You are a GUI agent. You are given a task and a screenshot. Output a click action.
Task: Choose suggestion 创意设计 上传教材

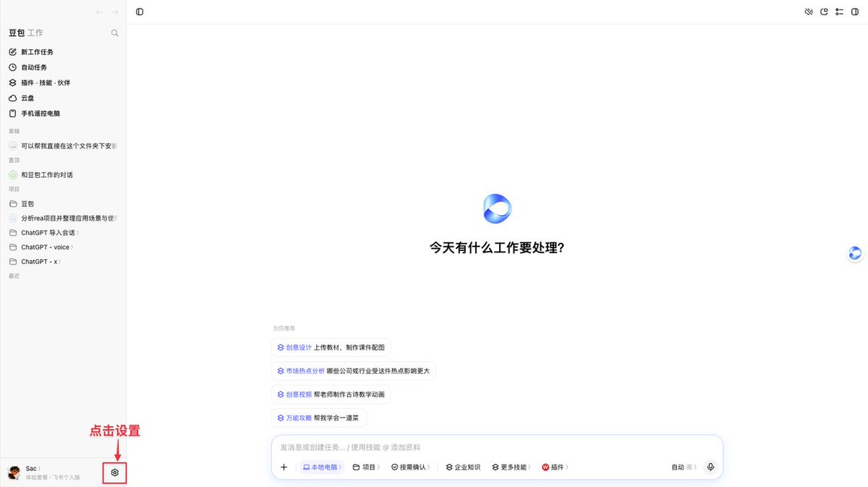pos(331,347)
